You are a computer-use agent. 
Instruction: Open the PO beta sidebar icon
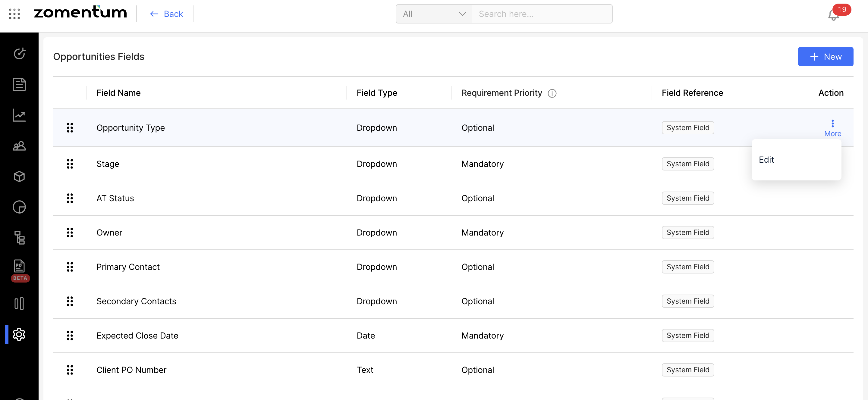[x=19, y=267]
